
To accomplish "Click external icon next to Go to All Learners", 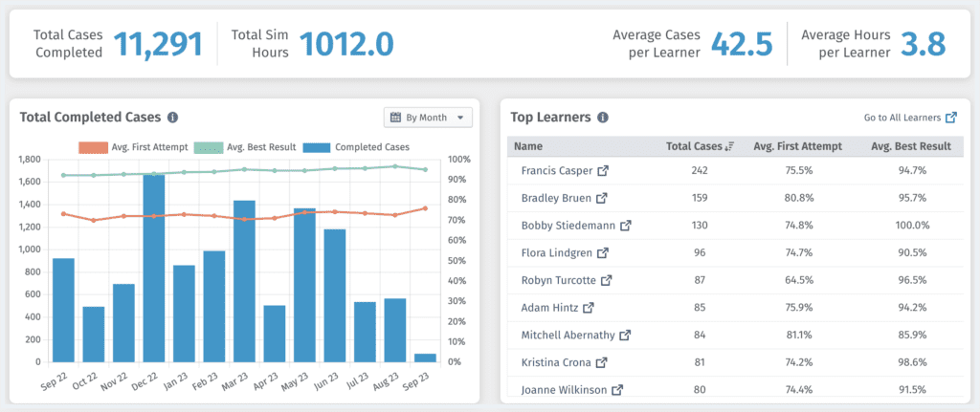I will tap(951, 118).
